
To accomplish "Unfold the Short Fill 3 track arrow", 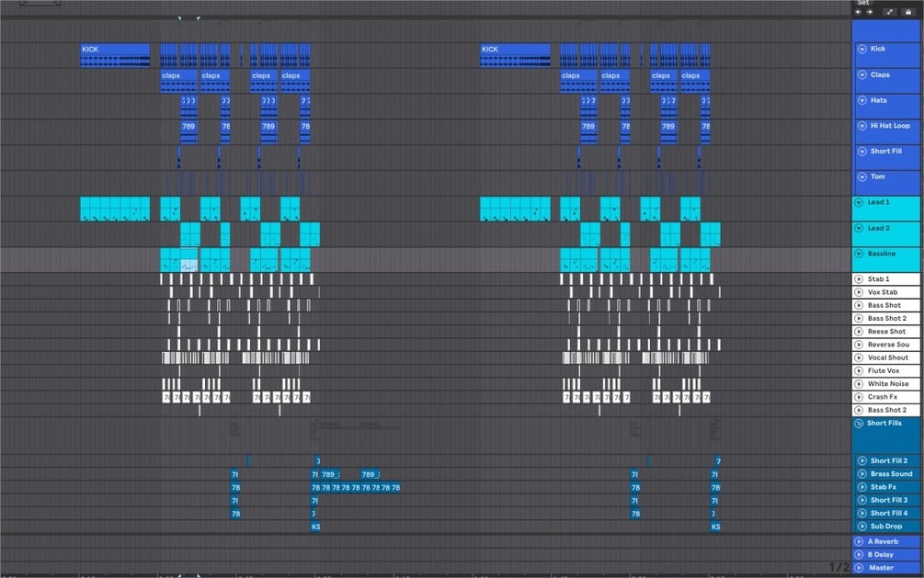I will (x=862, y=500).
